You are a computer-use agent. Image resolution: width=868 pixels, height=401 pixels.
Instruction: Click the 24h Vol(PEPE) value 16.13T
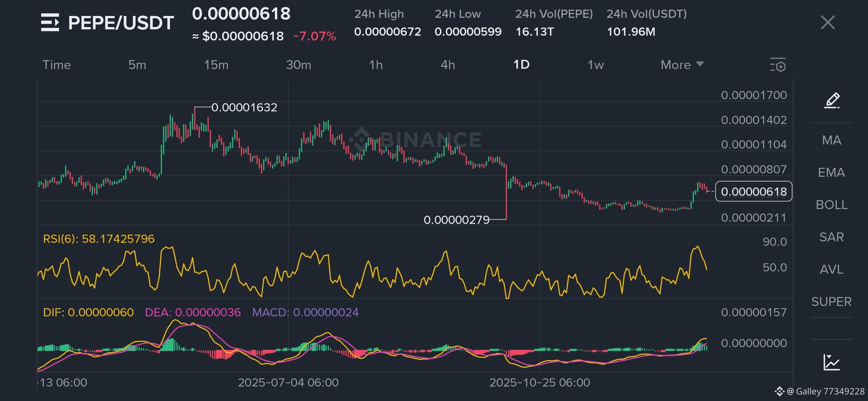coord(535,32)
